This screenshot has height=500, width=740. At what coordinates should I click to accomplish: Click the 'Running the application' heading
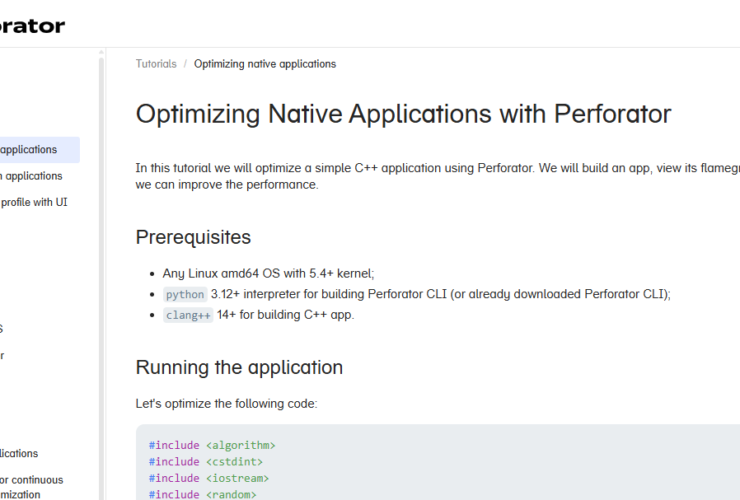(239, 367)
